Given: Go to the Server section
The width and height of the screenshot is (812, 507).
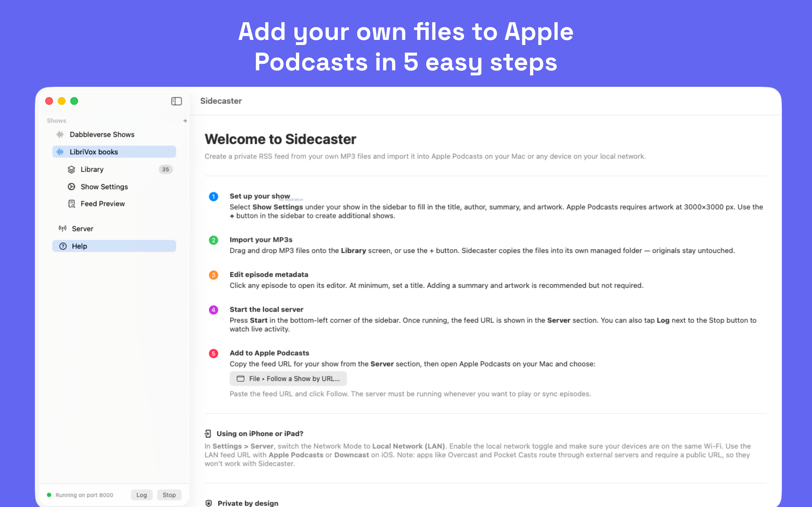Looking at the screenshot, I should tap(114, 229).
